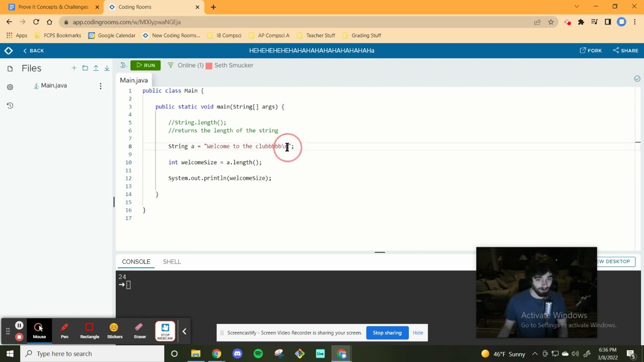Viewport: 644px width, 362px height.
Task: Switch to the SHELL tab
Action: pyautogui.click(x=172, y=261)
